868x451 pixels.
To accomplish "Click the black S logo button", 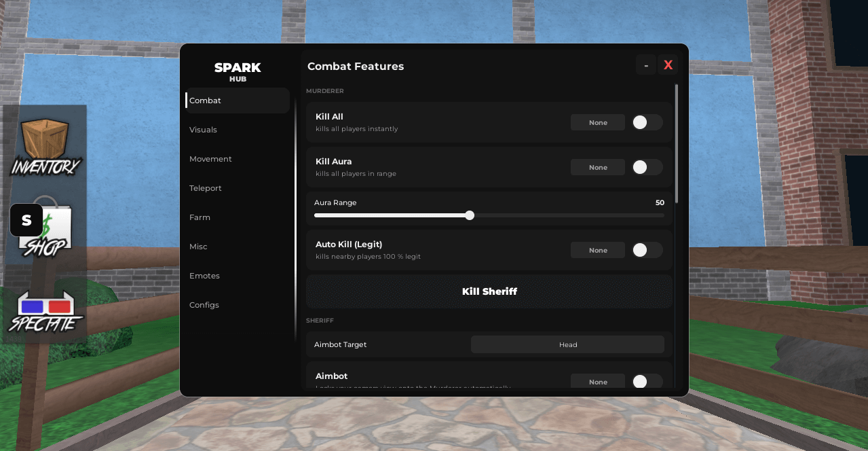I will pos(26,220).
